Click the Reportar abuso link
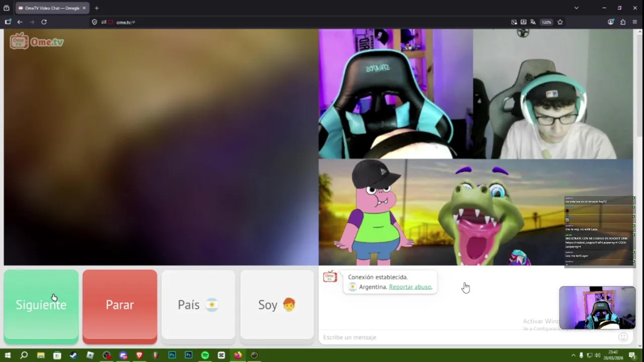Image resolution: width=644 pixels, height=362 pixels. [x=410, y=287]
